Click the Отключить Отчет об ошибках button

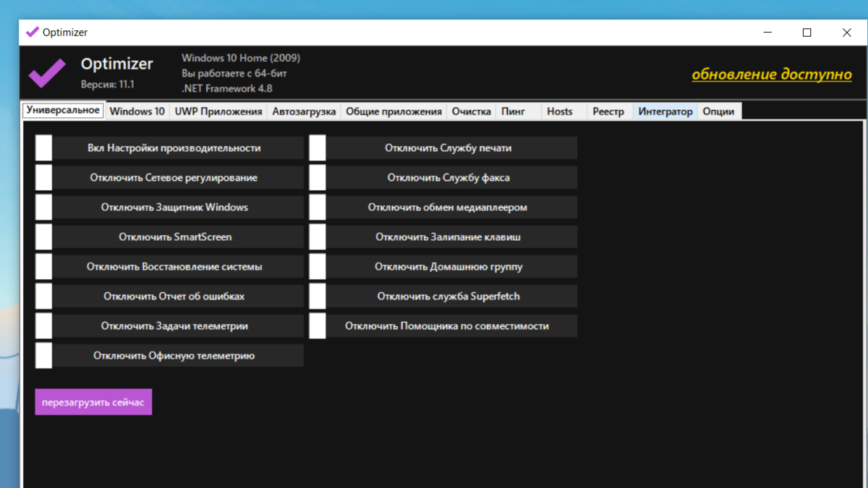tap(178, 296)
